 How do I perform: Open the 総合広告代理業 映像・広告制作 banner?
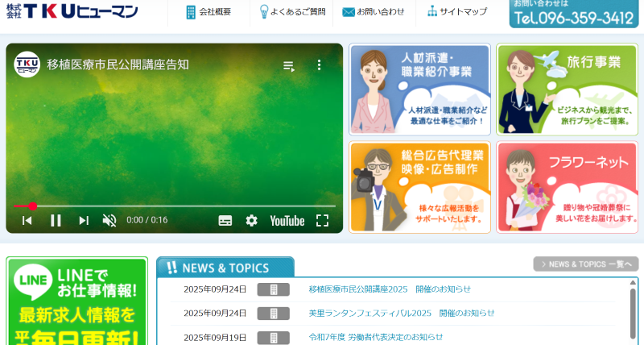419,187
